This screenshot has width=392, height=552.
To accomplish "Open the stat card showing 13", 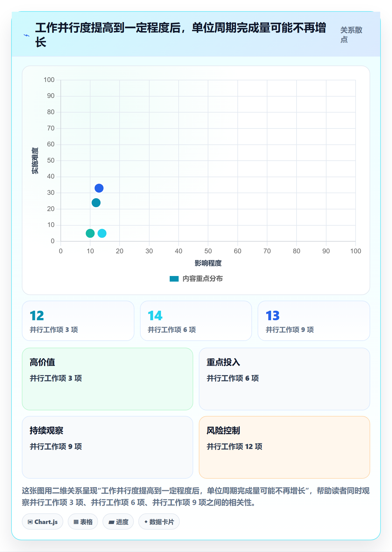I will point(314,321).
